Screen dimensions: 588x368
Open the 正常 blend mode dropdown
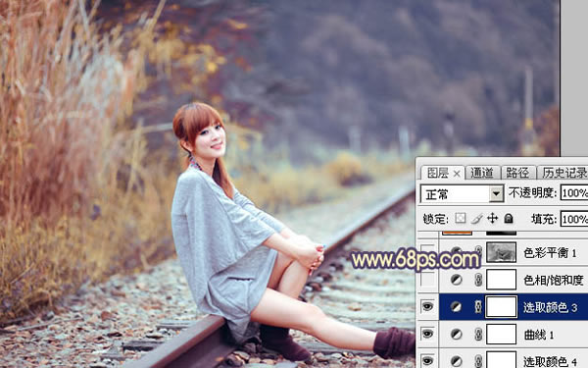pos(462,193)
